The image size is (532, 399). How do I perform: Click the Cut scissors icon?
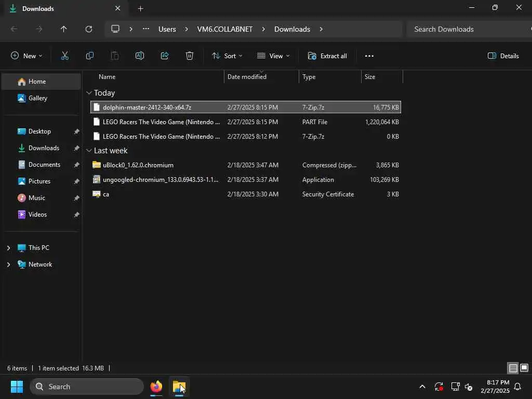64,56
